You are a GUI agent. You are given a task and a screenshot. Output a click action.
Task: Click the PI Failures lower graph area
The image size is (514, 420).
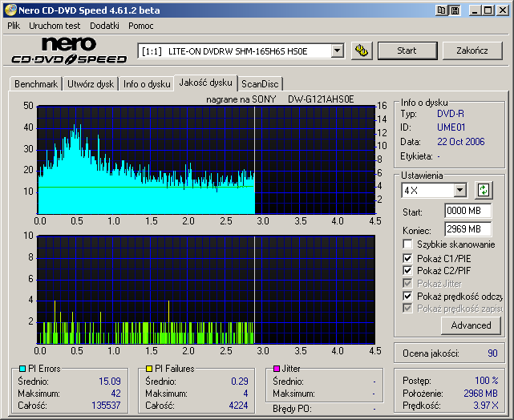[x=206, y=289]
